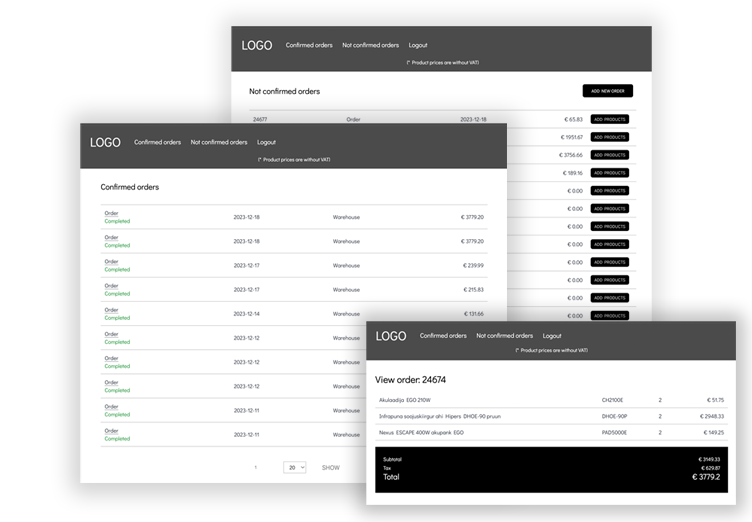Click ADD PRODUCTS for the € 189.16 order
Screen dimensions: 752x522
(609, 173)
